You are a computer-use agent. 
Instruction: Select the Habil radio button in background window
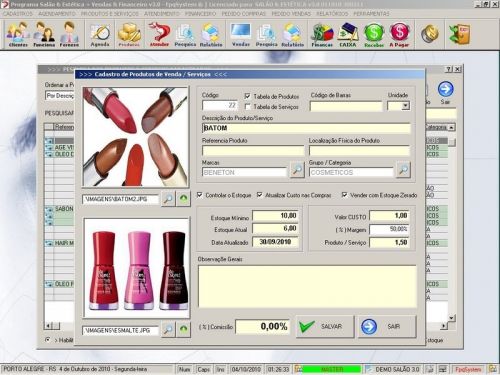tap(48, 340)
